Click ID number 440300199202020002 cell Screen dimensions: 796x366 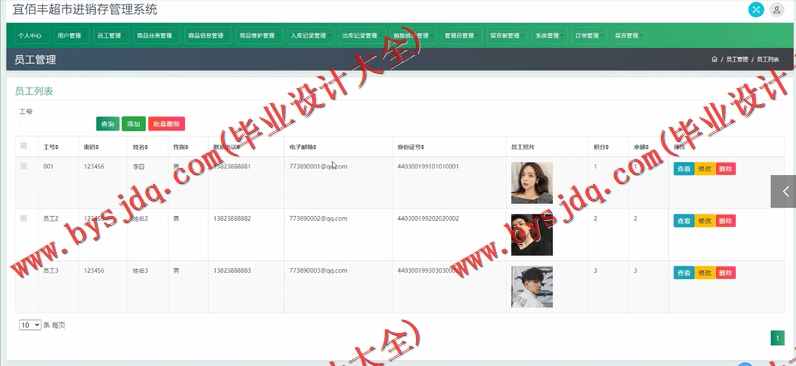[x=428, y=218]
